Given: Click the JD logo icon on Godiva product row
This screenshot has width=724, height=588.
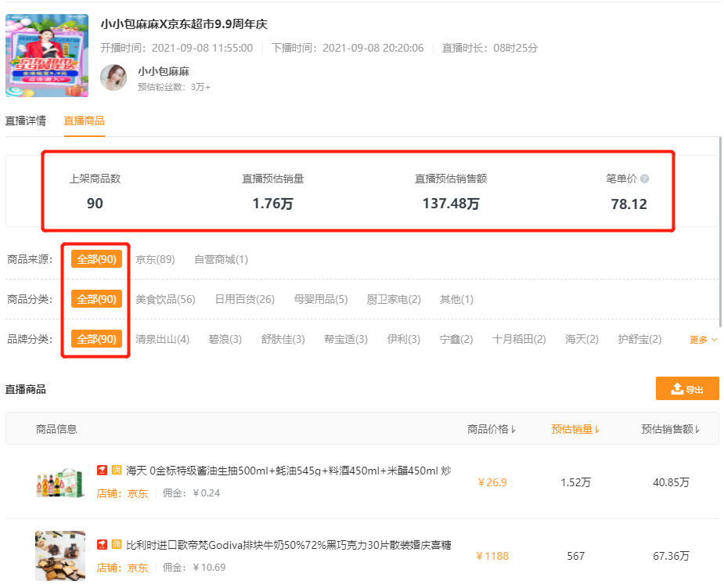Looking at the screenshot, I should 102,545.
